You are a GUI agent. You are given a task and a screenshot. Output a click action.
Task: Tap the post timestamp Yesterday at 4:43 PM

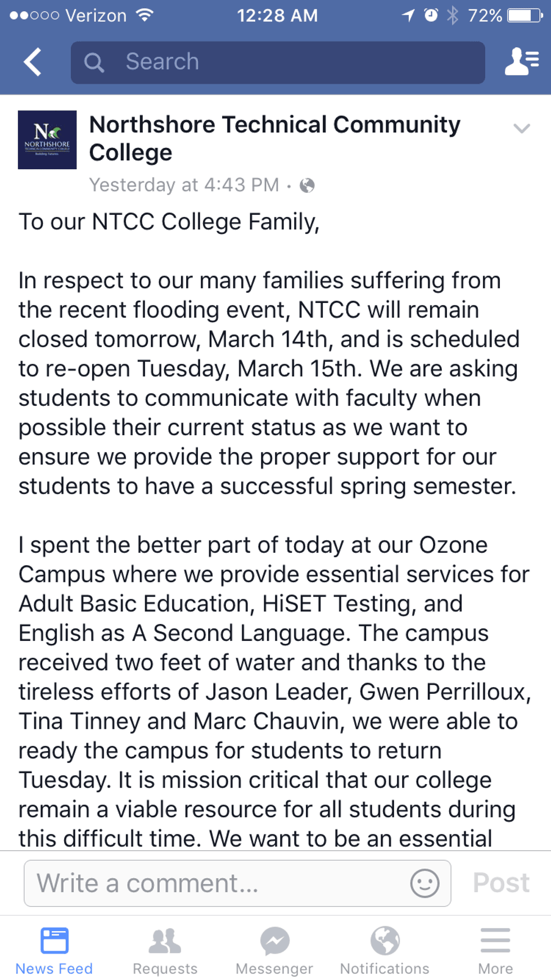(184, 185)
